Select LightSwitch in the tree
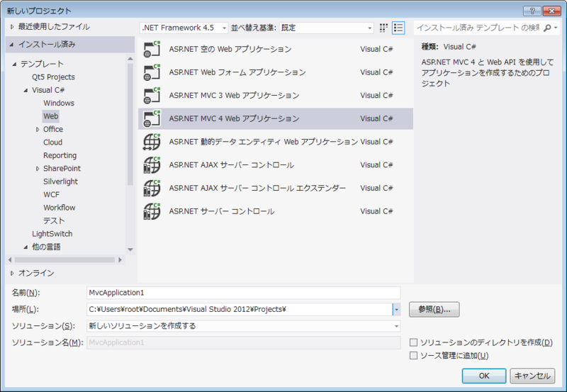 coord(52,234)
